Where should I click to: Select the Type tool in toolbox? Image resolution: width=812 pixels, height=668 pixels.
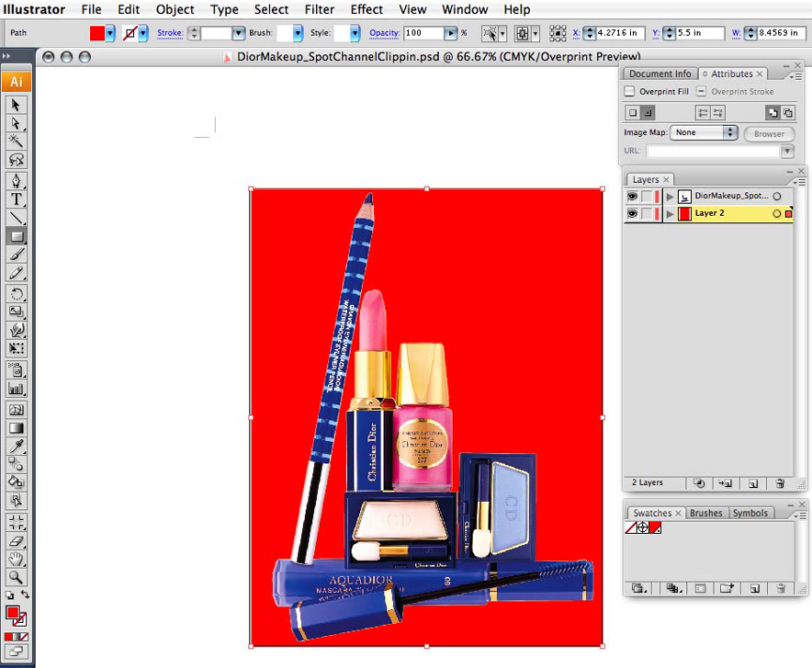coord(17,198)
